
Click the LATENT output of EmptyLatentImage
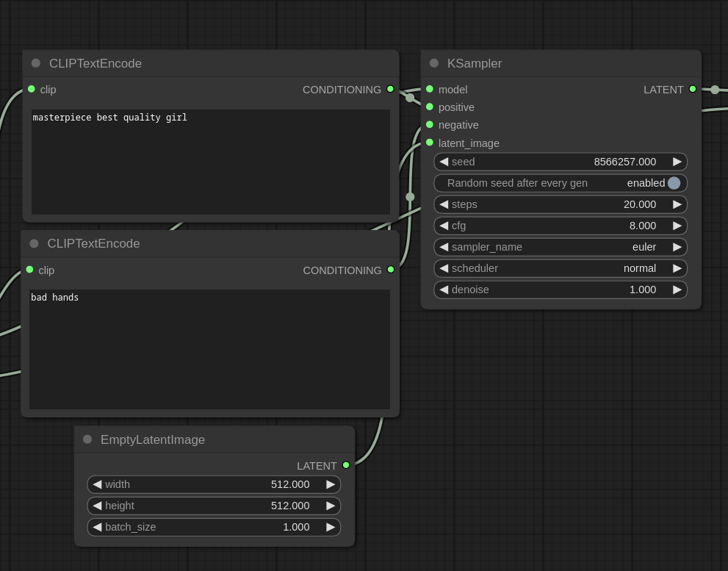coord(345,465)
